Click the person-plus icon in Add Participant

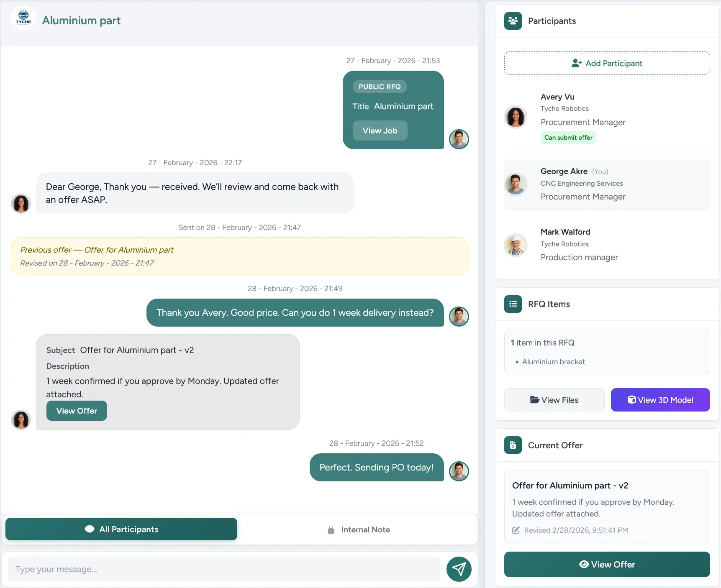pos(577,63)
